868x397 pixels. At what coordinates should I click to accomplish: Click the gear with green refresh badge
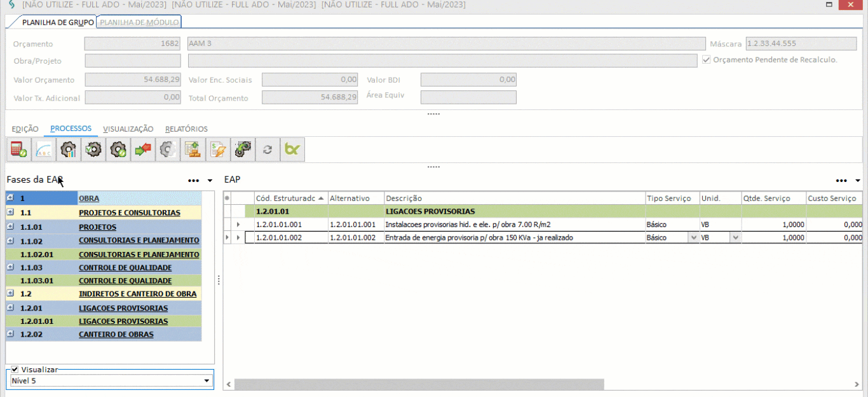(x=118, y=150)
